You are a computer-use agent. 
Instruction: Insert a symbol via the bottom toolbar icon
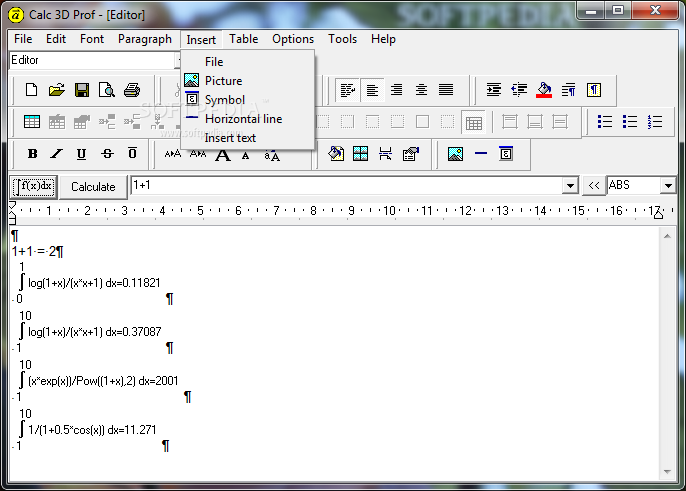pos(506,154)
